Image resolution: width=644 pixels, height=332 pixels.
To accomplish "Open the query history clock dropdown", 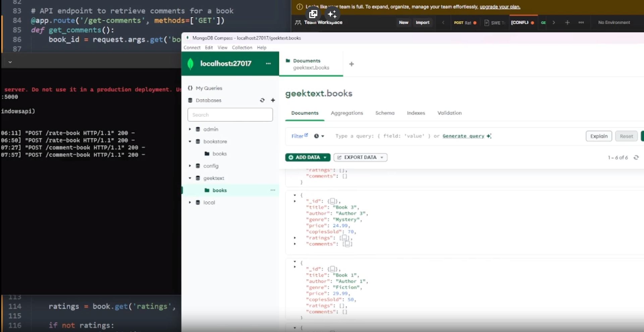I will pos(319,136).
